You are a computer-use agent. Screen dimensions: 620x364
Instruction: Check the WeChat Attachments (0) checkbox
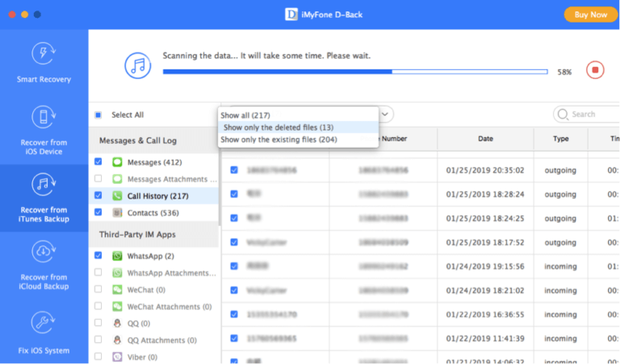coord(98,306)
